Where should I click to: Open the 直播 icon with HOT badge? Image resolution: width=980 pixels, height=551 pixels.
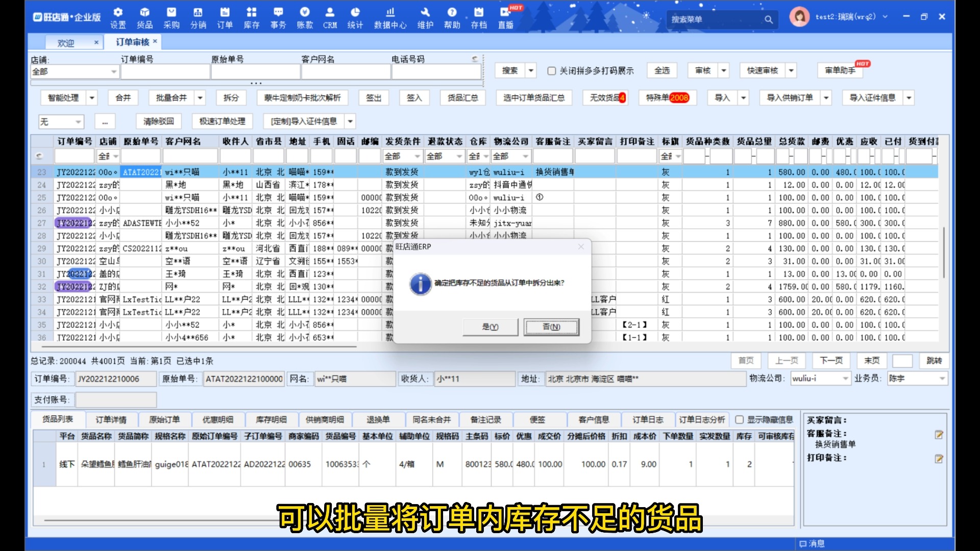click(506, 17)
